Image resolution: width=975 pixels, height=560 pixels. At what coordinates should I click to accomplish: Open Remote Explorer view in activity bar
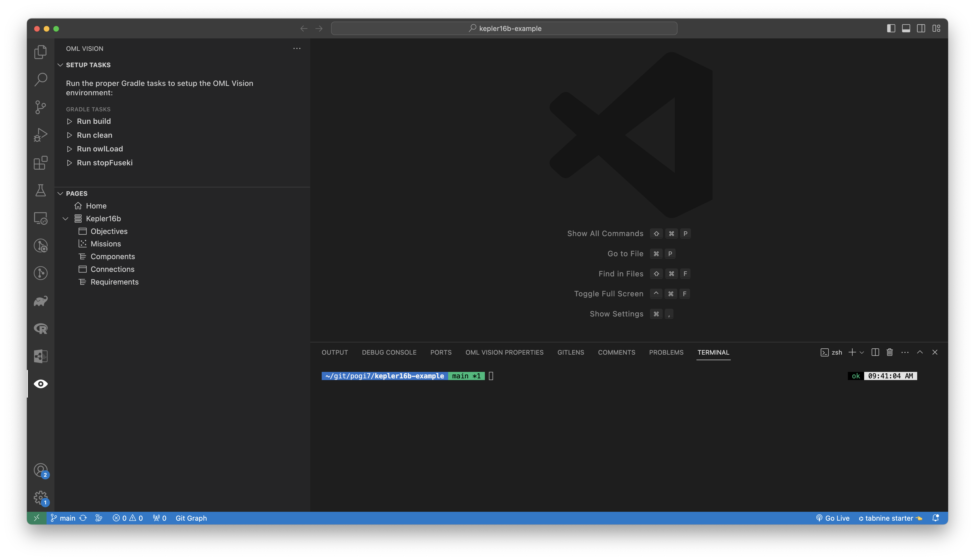tap(40, 218)
